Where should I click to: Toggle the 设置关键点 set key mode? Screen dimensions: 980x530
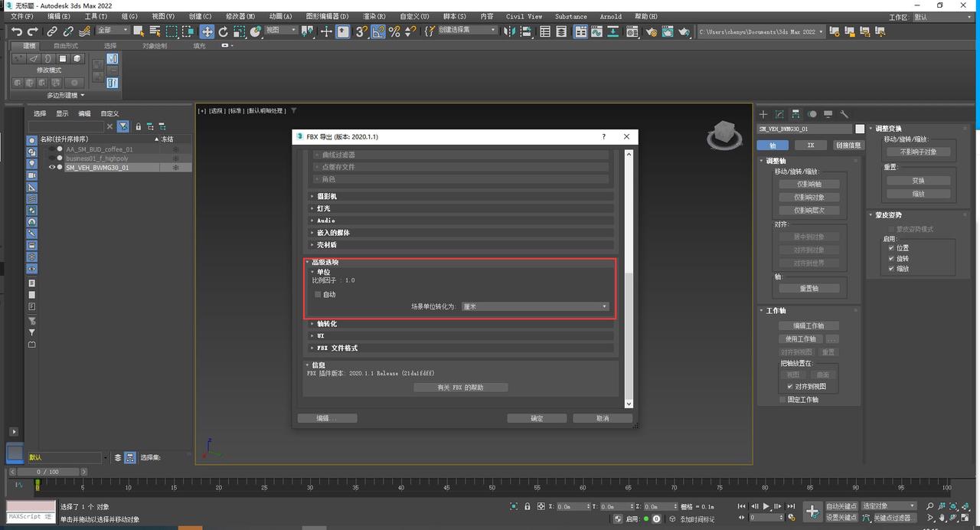(841, 517)
